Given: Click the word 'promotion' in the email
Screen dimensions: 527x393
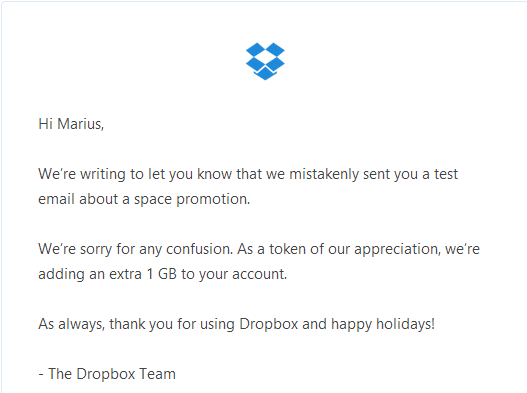Looking at the screenshot, I should [212, 199].
